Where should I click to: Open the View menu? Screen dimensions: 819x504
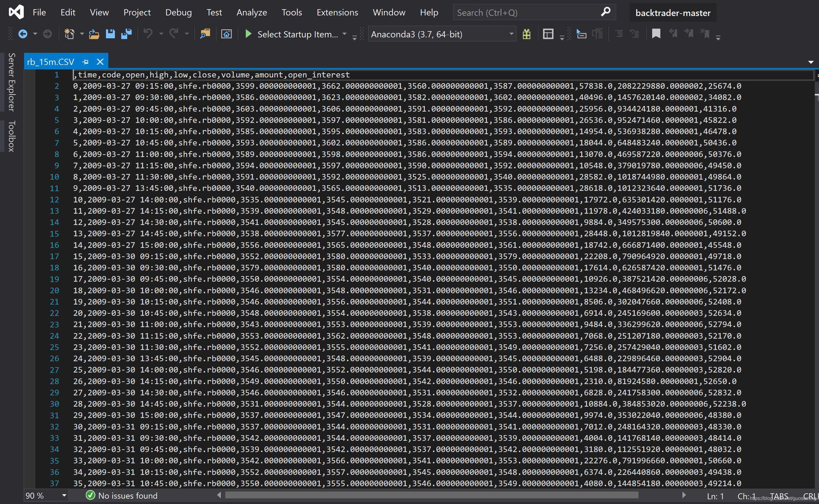[99, 12]
